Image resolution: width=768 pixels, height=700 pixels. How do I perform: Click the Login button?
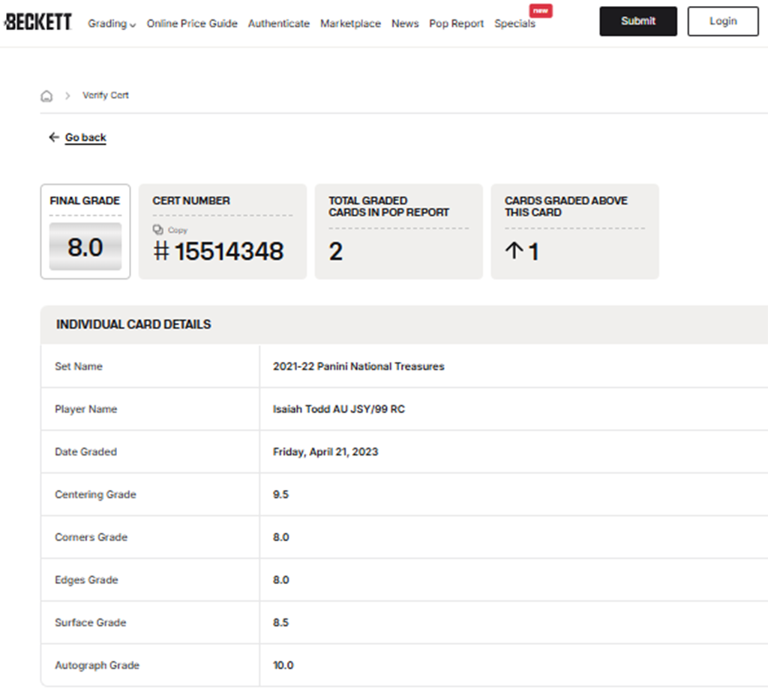[x=723, y=21]
